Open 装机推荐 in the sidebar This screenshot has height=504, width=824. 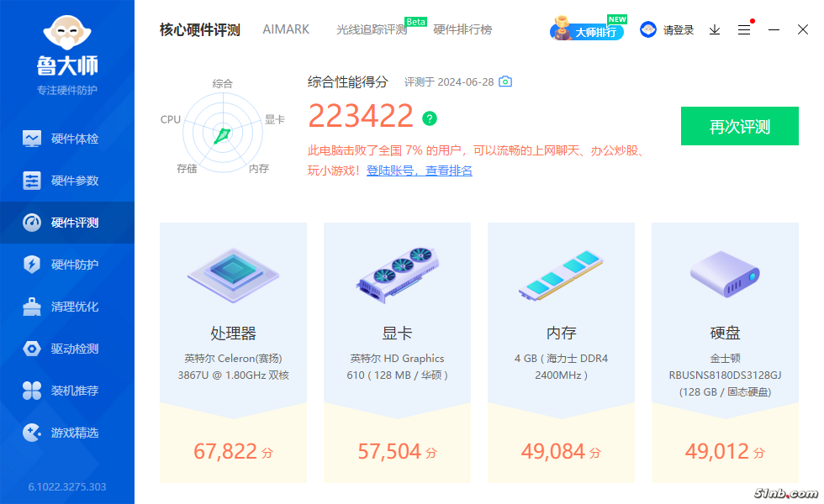coord(67,391)
